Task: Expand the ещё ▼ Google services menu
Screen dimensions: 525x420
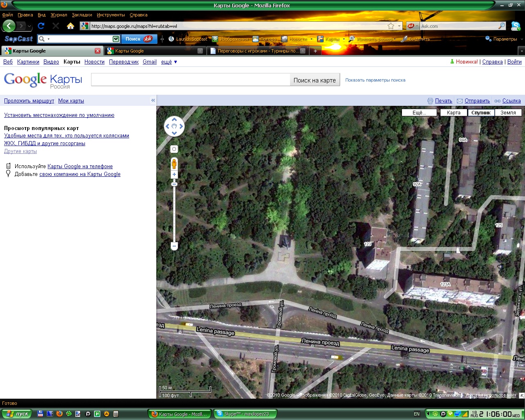Action: (169, 62)
